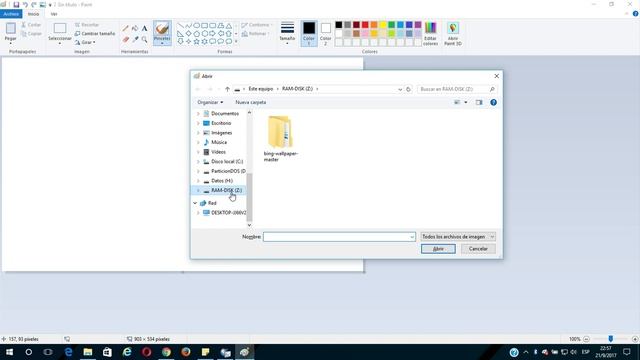Open the Windows Start menu
The width and height of the screenshot is (640, 360).
click(9, 352)
